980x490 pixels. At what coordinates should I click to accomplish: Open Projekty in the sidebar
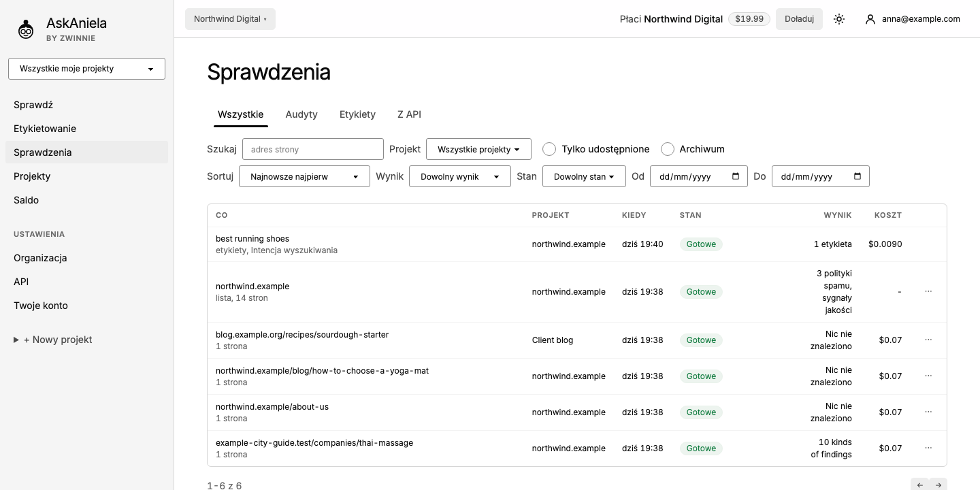(x=86, y=176)
